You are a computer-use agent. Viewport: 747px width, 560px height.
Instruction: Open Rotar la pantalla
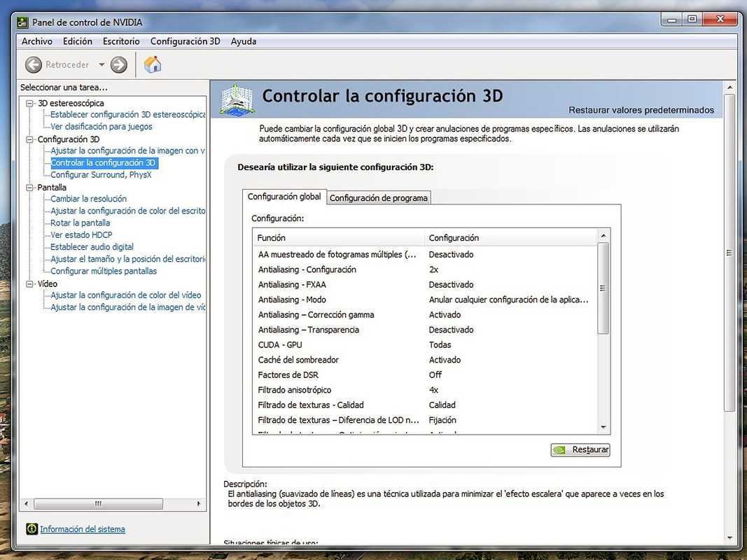coord(80,223)
